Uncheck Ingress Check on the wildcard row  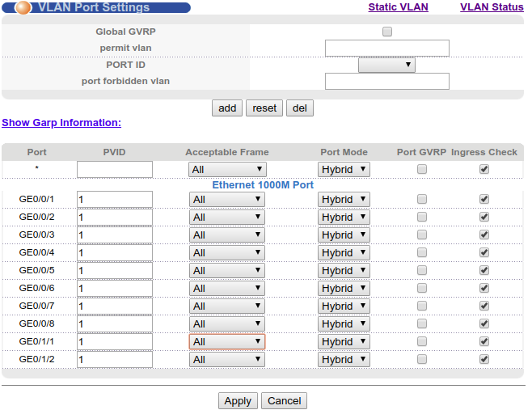(484, 169)
